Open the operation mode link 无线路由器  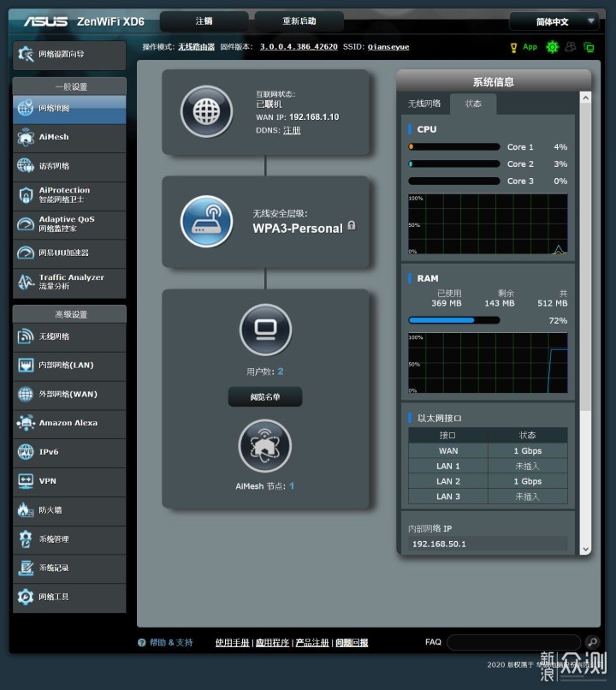(x=196, y=47)
